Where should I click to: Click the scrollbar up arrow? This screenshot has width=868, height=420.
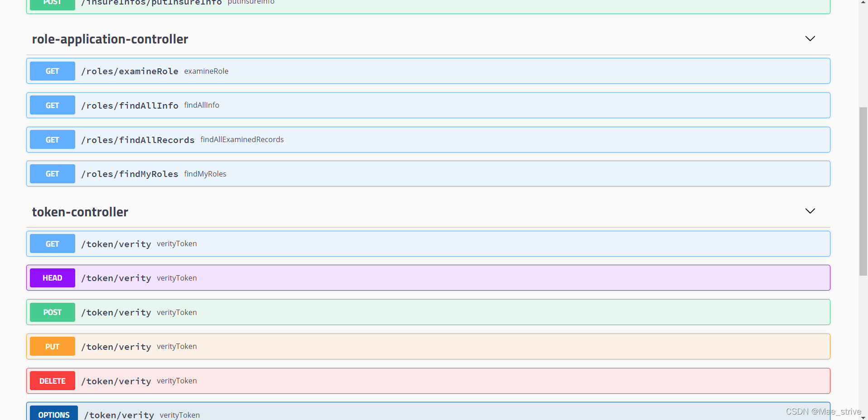[x=863, y=3]
